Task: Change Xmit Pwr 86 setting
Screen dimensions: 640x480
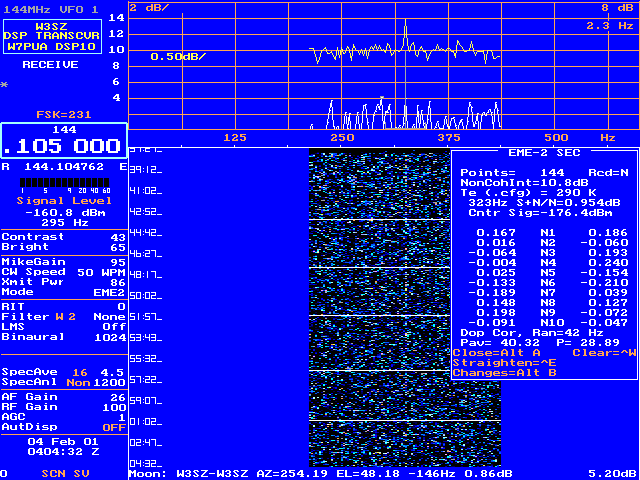Action: pyautogui.click(x=64, y=282)
